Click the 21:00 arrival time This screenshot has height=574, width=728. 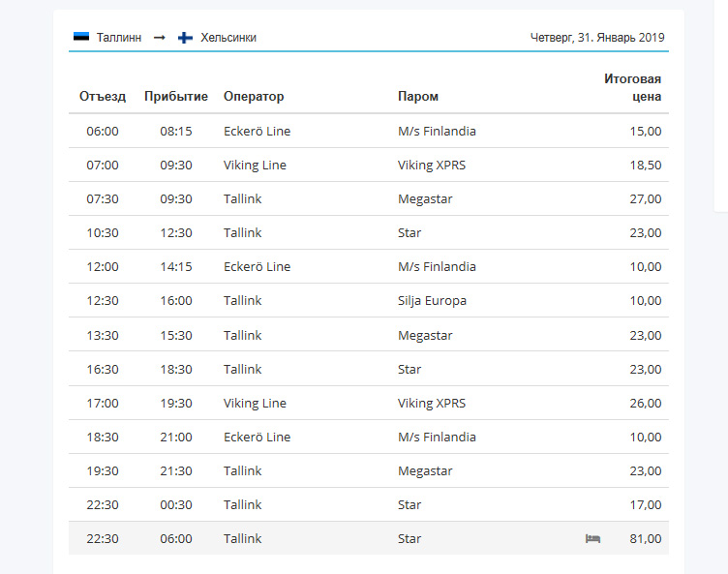pos(176,437)
